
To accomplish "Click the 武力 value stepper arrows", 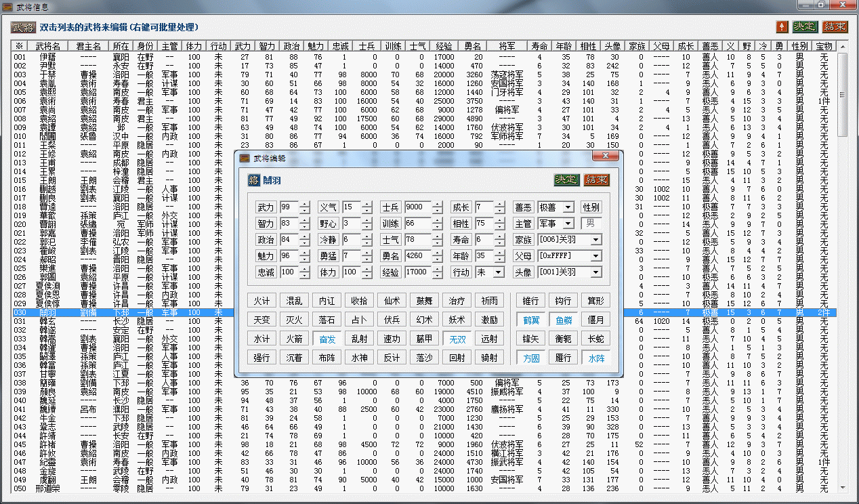I will (x=305, y=207).
